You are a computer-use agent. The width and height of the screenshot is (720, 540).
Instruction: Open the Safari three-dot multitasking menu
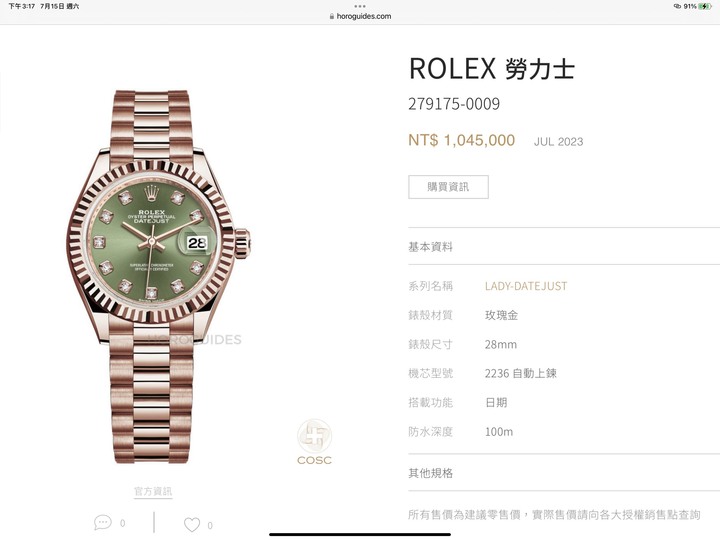point(360,6)
